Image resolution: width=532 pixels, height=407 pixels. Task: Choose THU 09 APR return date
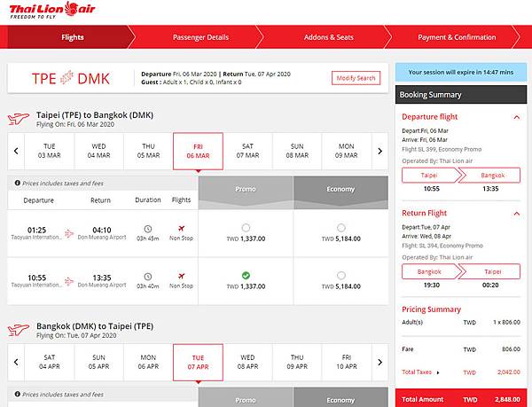[297, 363]
